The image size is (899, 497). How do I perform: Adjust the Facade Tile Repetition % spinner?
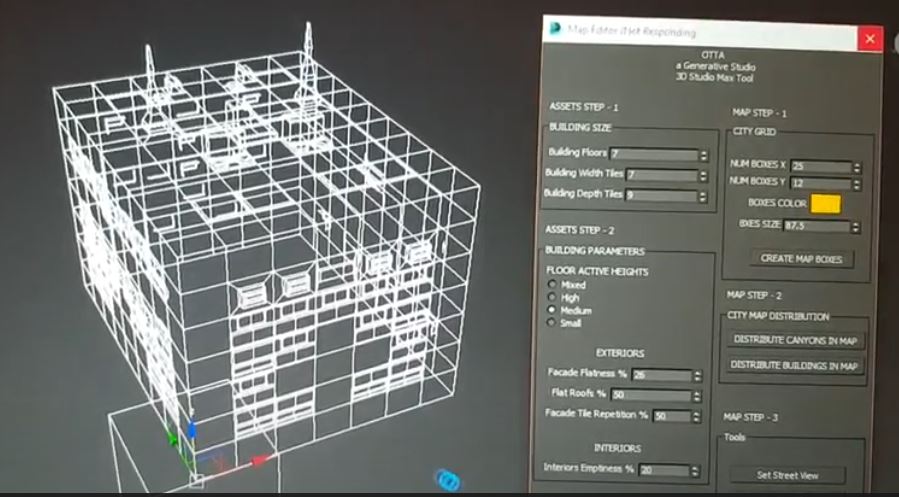pyautogui.click(x=697, y=417)
